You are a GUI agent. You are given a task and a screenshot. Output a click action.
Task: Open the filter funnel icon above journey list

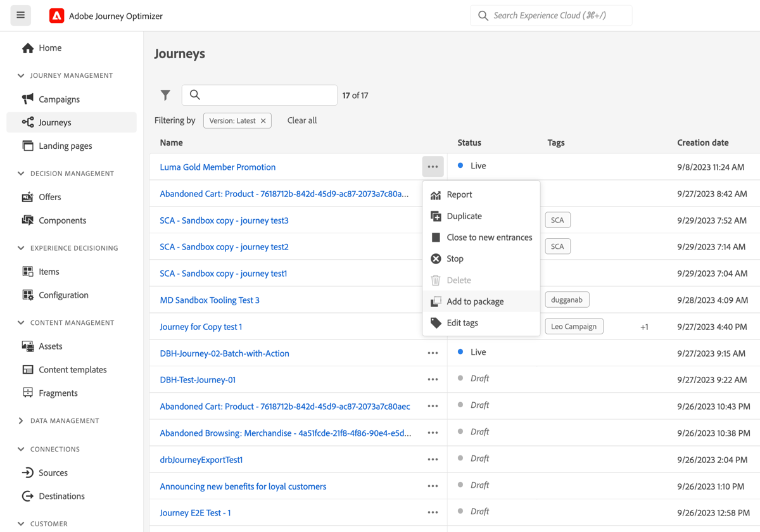[165, 95]
